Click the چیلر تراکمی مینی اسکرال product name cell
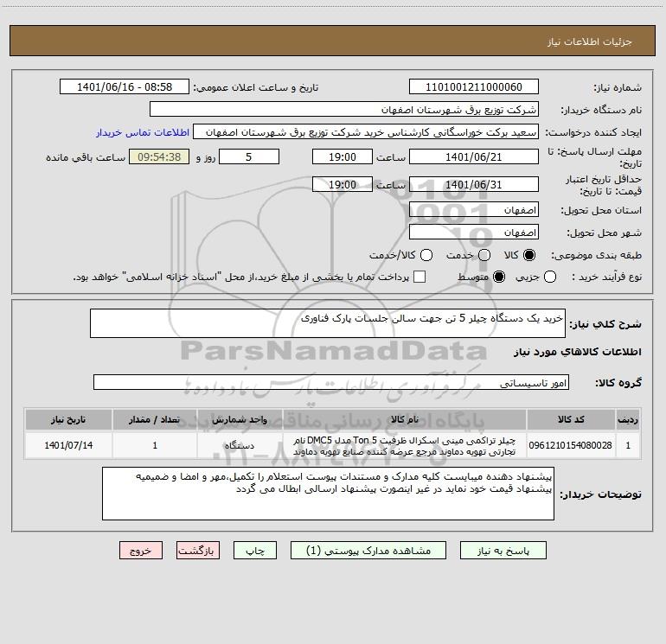The height and width of the screenshot is (644, 666). point(405,445)
